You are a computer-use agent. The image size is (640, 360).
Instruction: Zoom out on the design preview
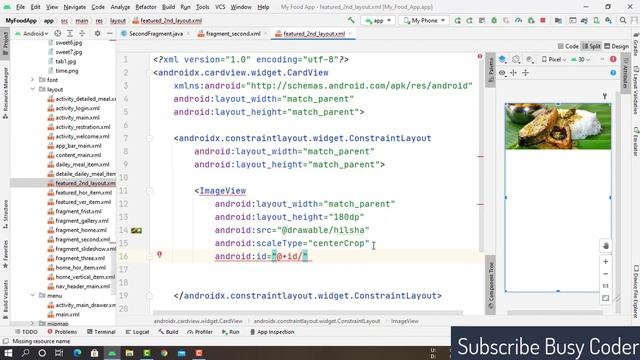606,273
